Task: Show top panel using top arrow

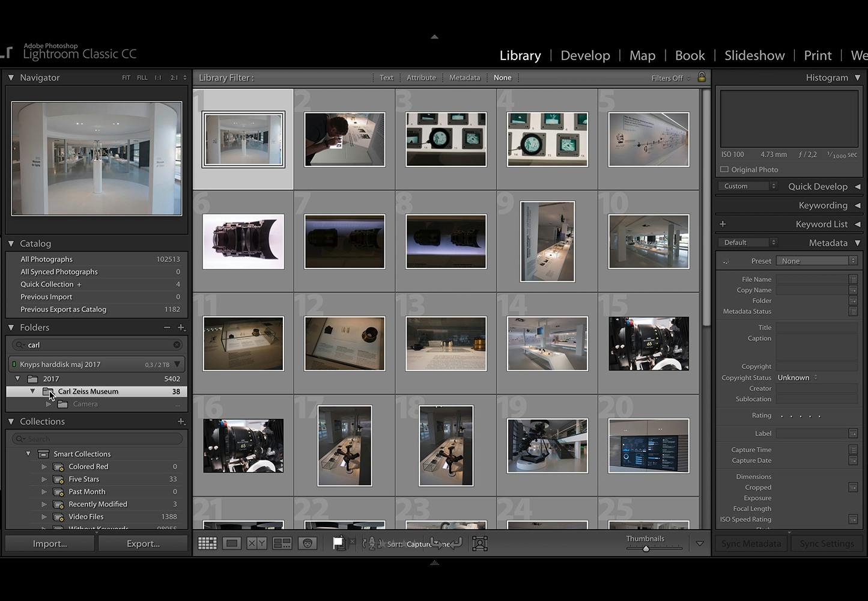Action: click(x=434, y=37)
